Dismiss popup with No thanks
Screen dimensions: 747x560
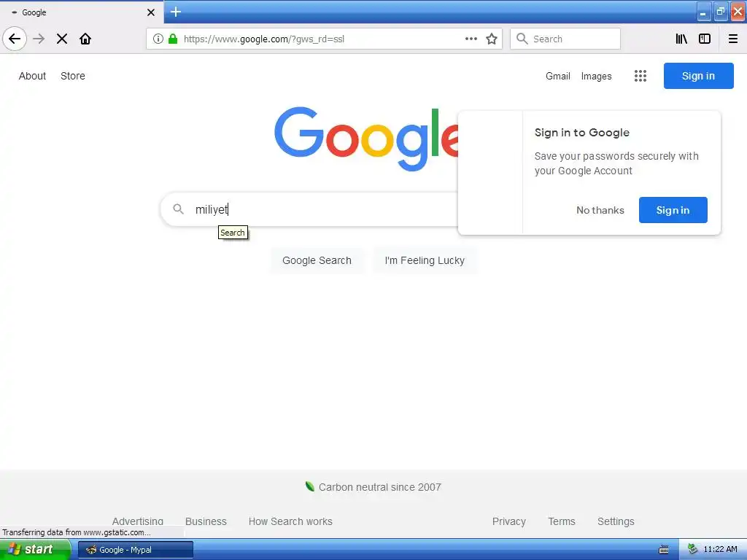pyautogui.click(x=600, y=210)
